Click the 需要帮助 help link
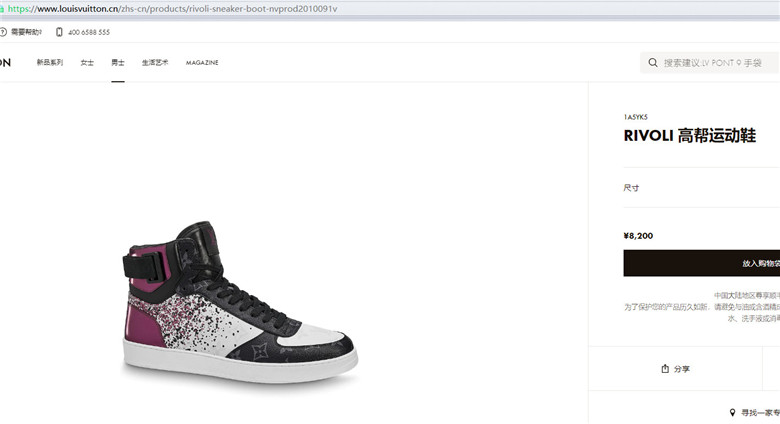780x424 pixels. 26,32
